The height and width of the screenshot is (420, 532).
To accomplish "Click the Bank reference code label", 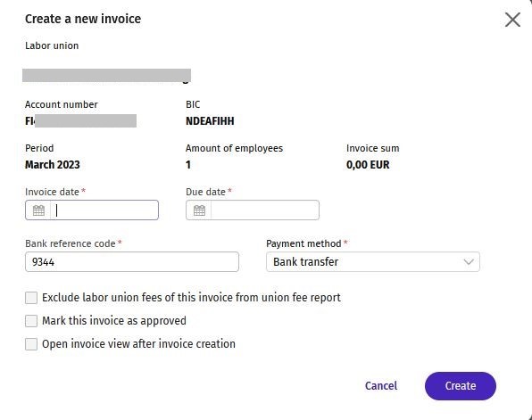I will coord(71,243).
